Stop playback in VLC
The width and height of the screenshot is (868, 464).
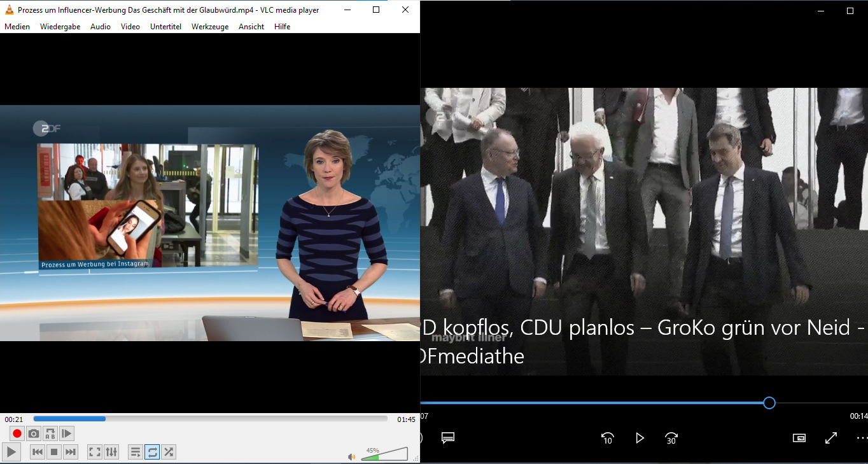coord(54,452)
